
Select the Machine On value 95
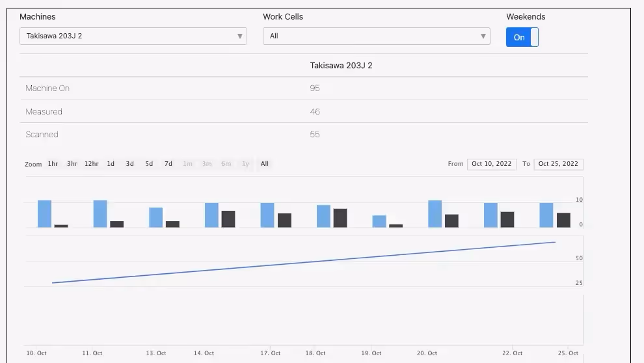[x=315, y=88]
